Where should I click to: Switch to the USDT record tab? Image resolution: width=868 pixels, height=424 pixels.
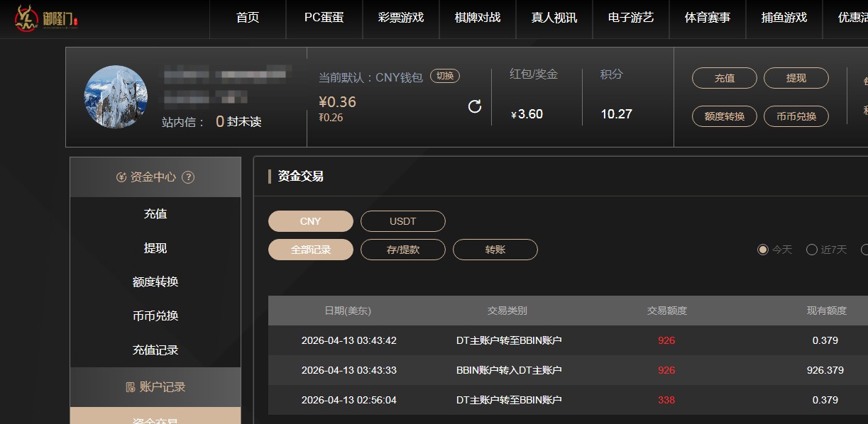coord(402,221)
